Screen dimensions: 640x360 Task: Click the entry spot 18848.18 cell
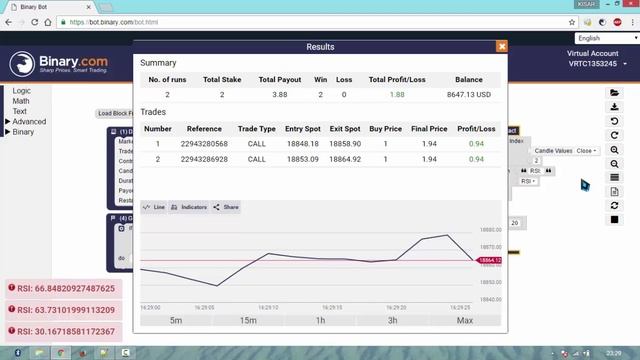[x=302, y=144]
